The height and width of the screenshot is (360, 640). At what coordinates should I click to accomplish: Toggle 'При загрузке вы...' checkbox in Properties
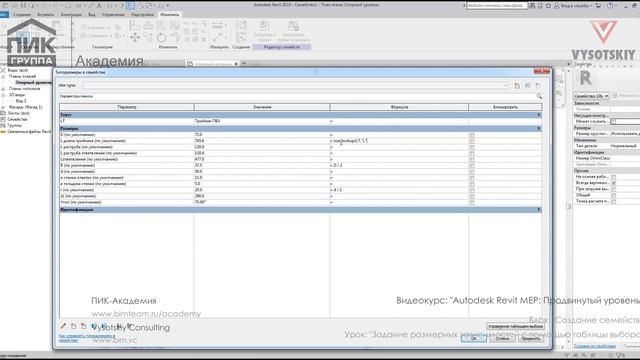coord(613,189)
